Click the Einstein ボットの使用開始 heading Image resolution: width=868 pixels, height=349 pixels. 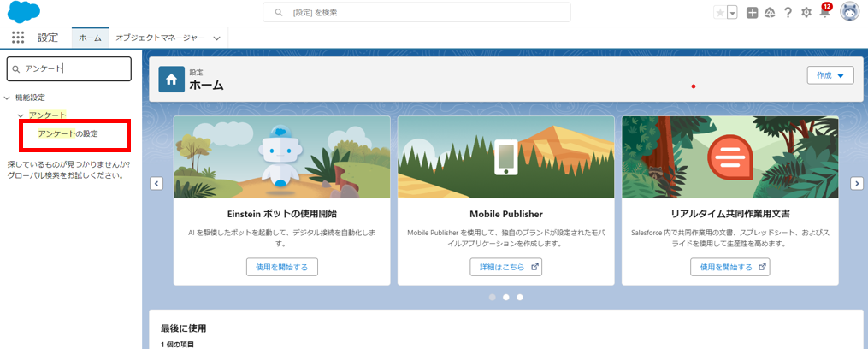click(281, 214)
